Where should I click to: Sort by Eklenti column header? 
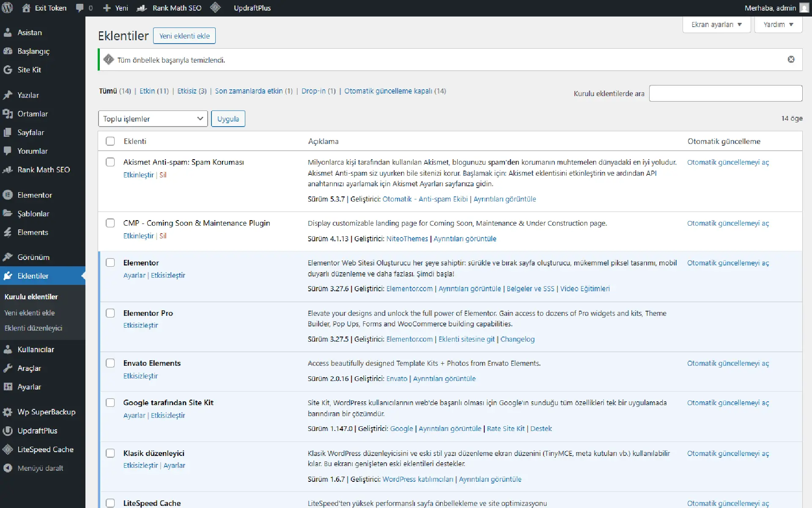pyautogui.click(x=135, y=141)
